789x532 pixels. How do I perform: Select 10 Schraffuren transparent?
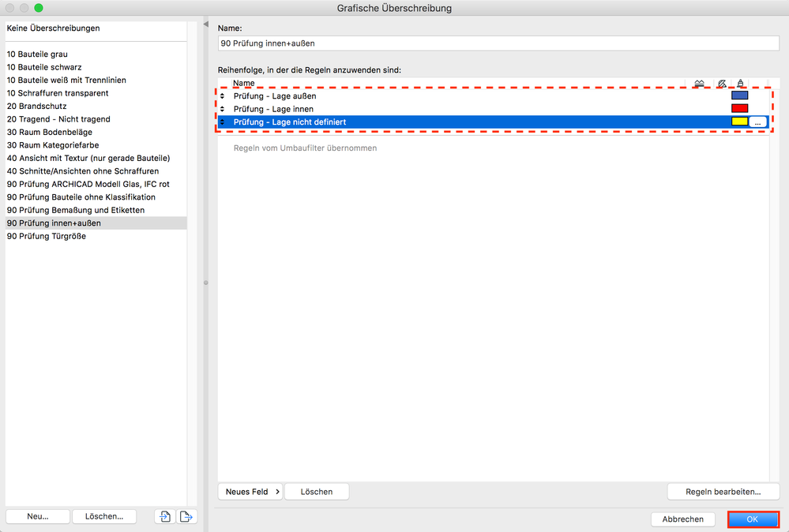tap(96, 93)
